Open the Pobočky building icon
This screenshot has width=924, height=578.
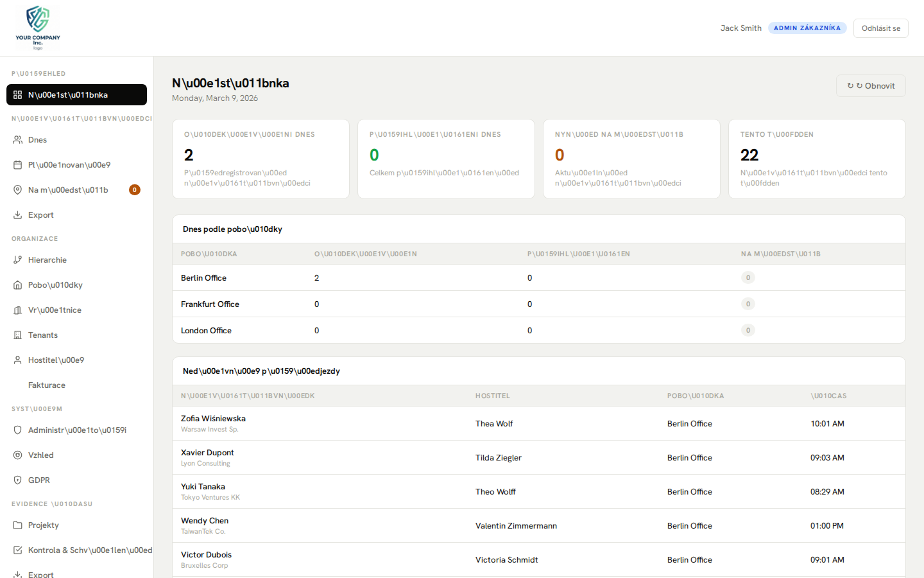pyautogui.click(x=17, y=285)
